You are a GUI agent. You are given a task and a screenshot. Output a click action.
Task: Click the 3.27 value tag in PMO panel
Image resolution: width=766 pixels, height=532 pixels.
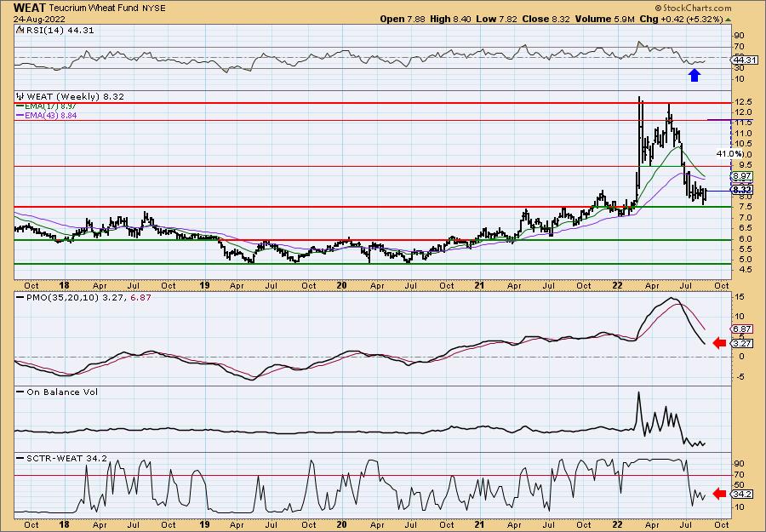point(742,343)
